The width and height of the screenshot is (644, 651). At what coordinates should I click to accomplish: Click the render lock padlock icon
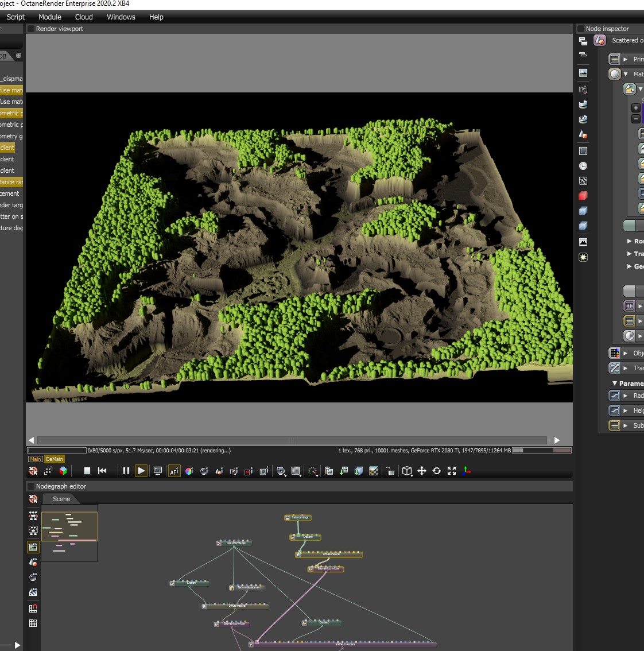[x=390, y=471]
